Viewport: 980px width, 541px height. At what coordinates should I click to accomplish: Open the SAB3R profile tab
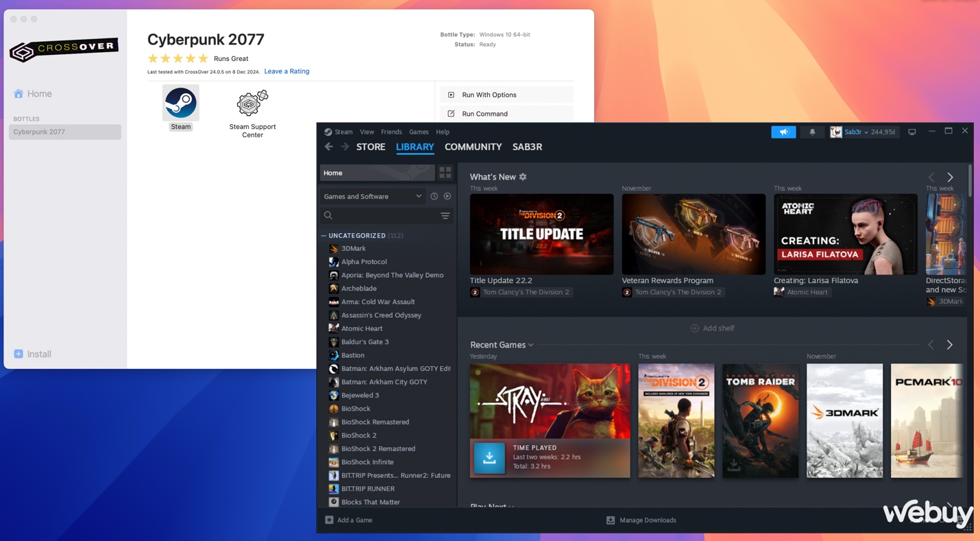pyautogui.click(x=527, y=147)
